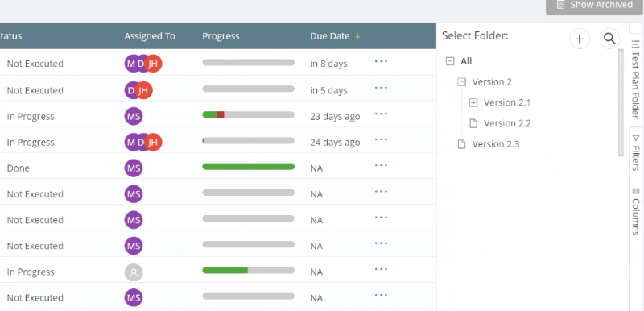Click In Progress status in 23 days ago row

31,117
